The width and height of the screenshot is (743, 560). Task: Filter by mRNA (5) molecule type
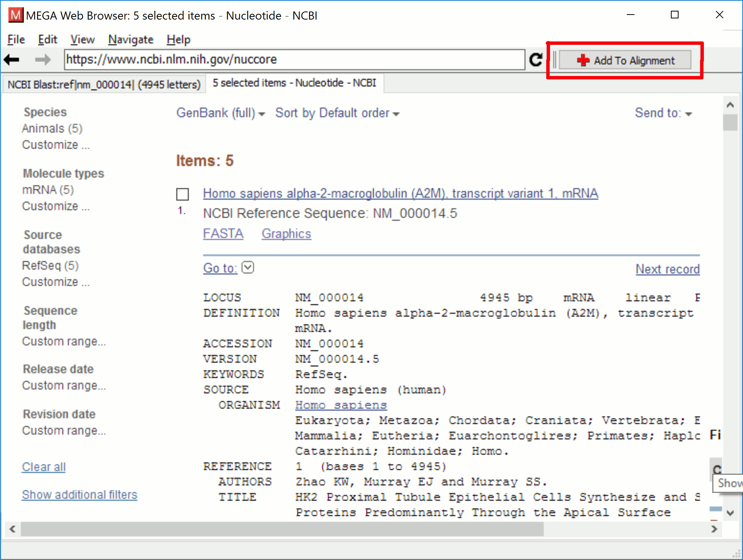click(x=48, y=190)
